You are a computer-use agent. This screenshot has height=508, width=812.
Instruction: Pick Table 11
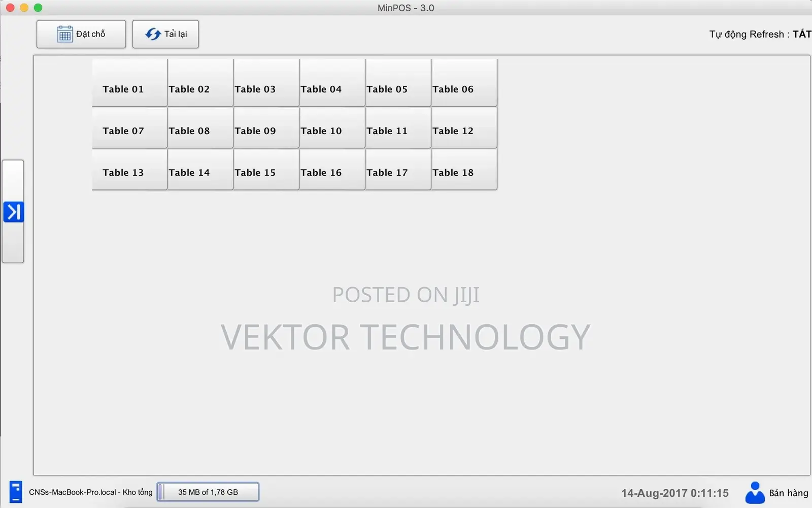click(x=398, y=128)
